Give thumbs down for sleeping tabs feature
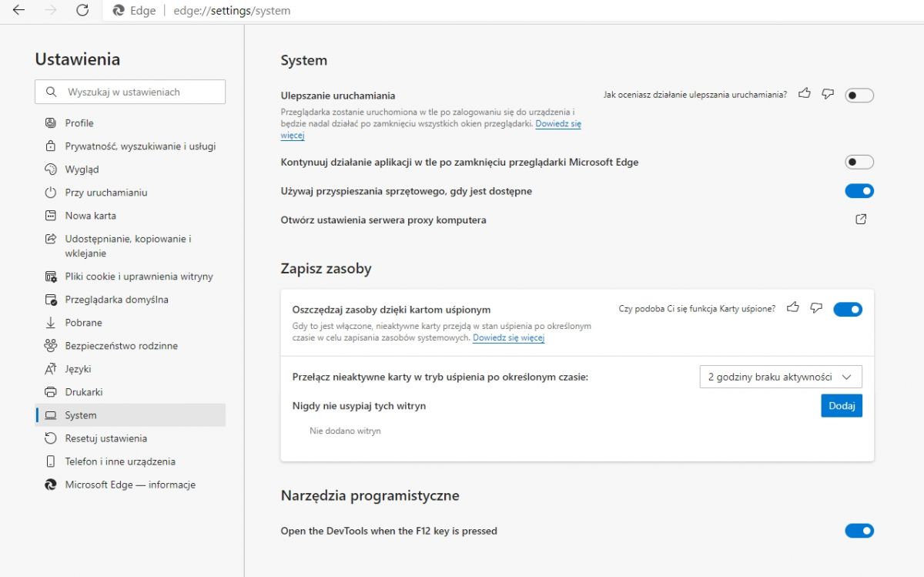This screenshot has width=924, height=577. (816, 308)
